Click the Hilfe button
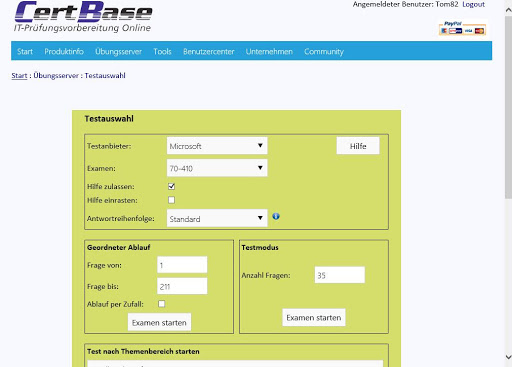Image resolution: width=512 pixels, height=367 pixels. tap(358, 146)
